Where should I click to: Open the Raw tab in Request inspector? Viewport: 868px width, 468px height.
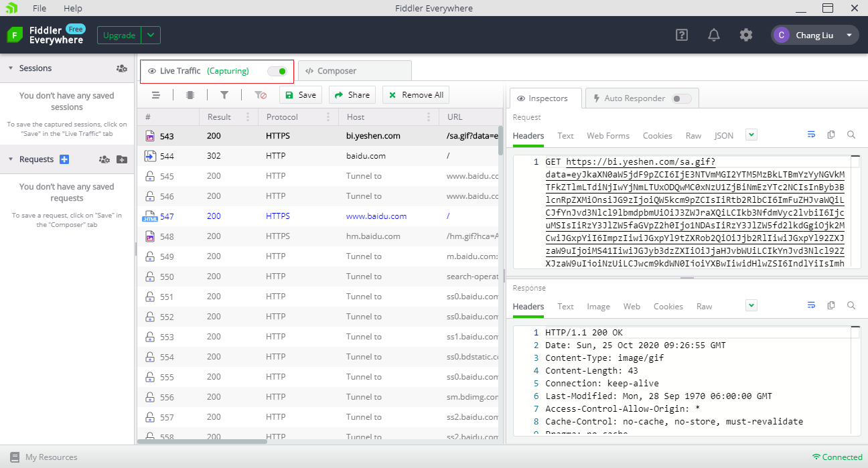693,136
